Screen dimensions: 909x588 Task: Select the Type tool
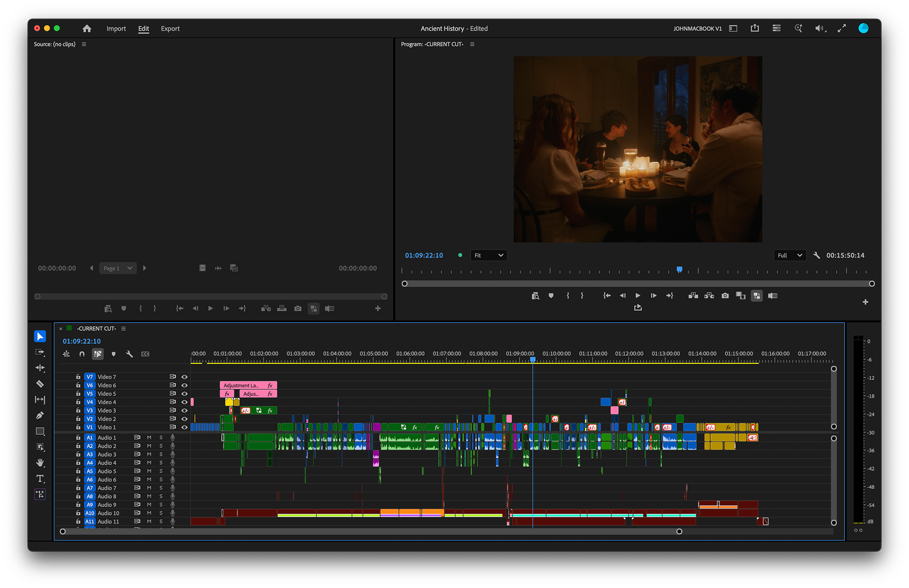click(40, 479)
